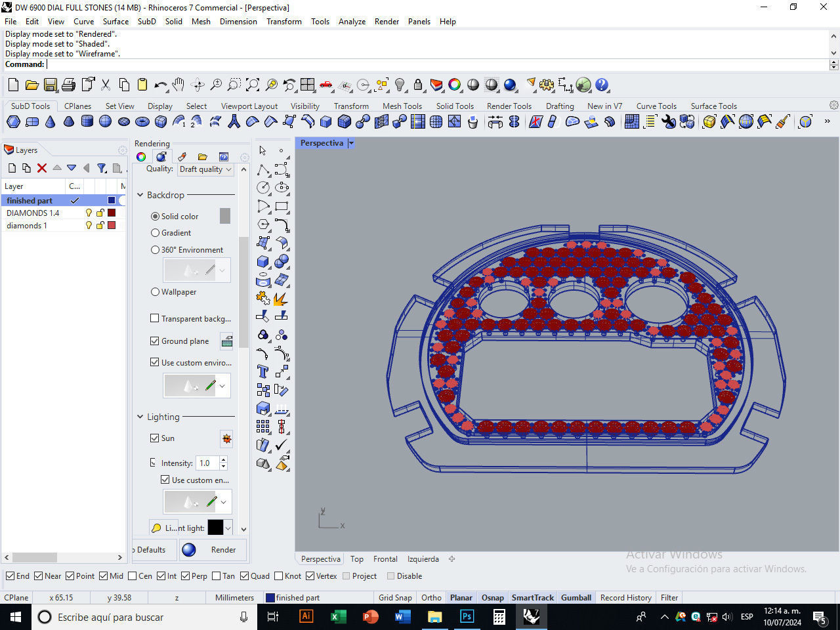Click the Undo arrow icon
This screenshot has height=630, width=840.
click(x=160, y=85)
